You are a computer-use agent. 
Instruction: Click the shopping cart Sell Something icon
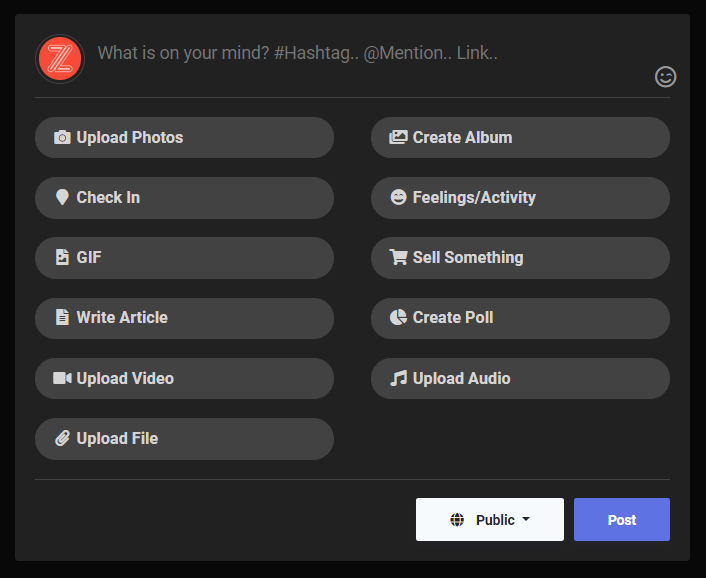(398, 257)
